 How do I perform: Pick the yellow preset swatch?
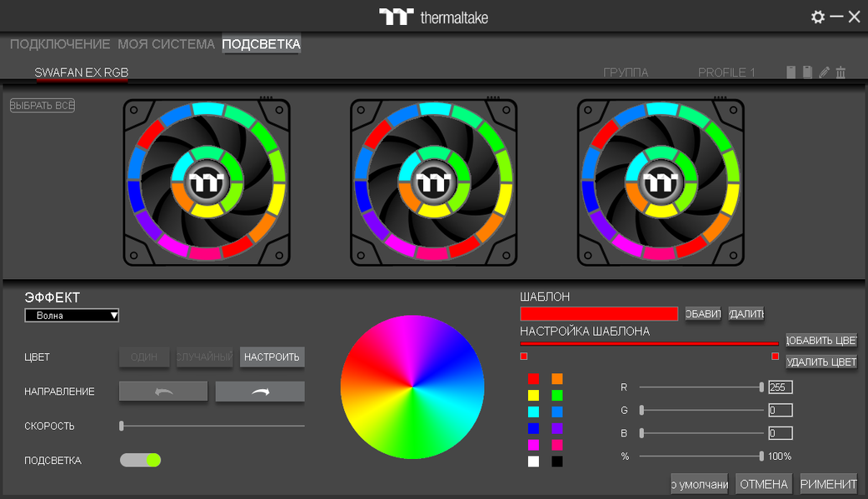coord(533,396)
